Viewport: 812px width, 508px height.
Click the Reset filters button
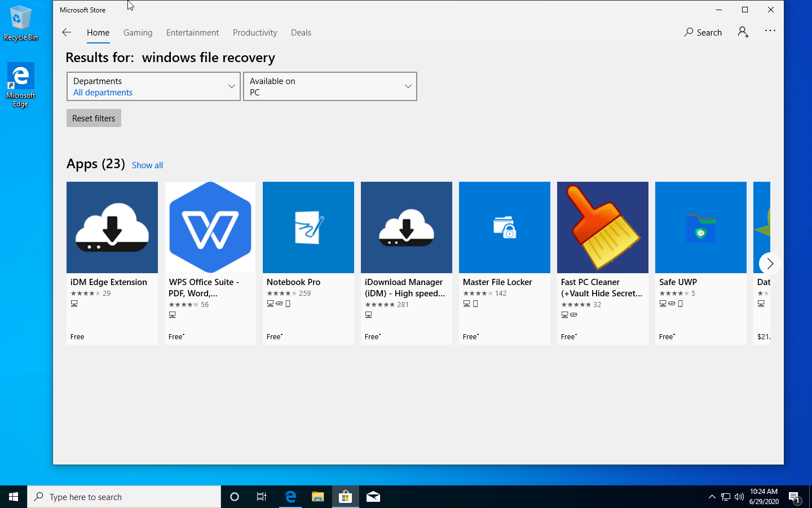94,118
